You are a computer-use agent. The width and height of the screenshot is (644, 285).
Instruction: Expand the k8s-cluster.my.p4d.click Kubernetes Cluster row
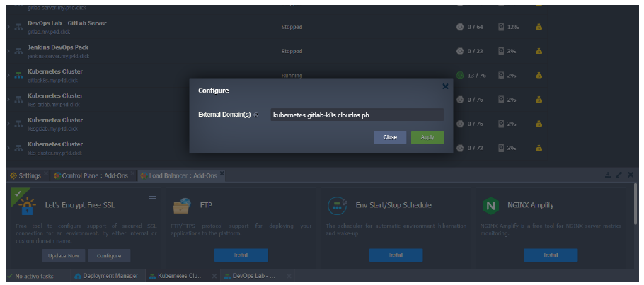(8, 148)
